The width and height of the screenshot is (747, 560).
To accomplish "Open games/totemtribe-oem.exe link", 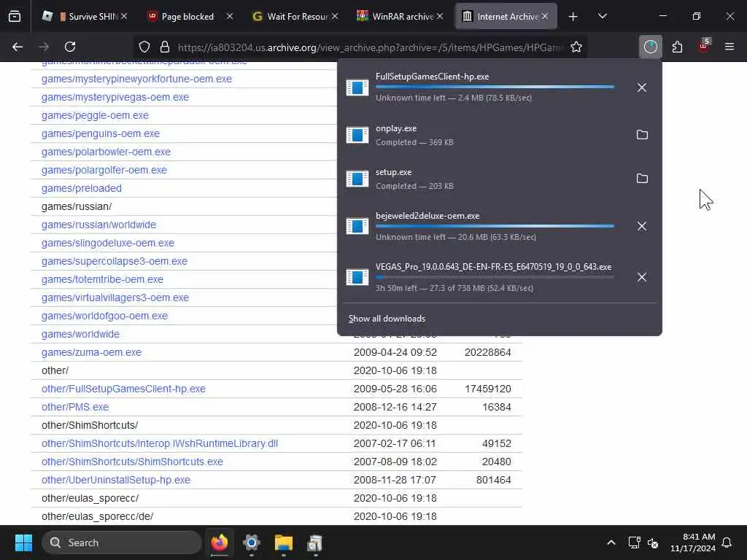I will pos(102,279).
